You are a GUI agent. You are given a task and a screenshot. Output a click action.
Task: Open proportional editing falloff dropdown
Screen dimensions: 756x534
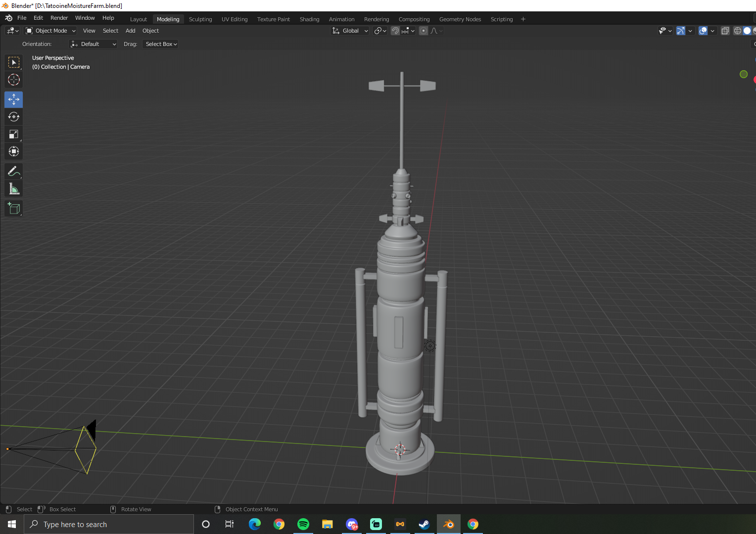point(436,31)
